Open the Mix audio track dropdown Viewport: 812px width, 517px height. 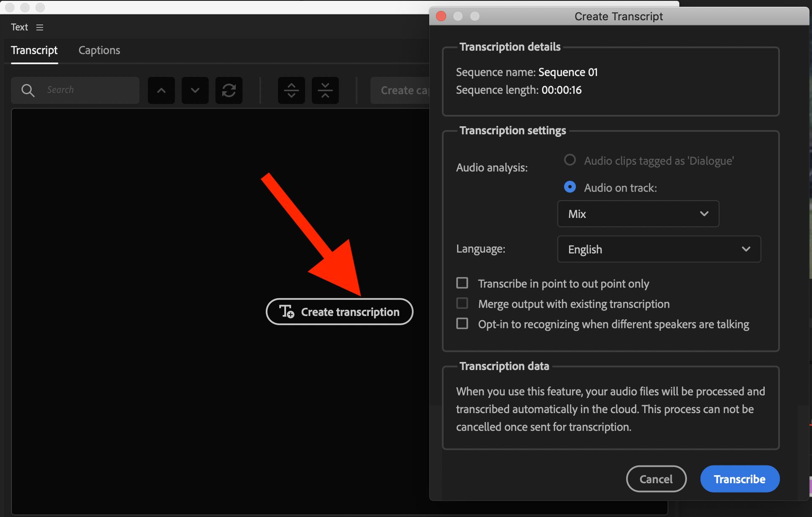[638, 214]
